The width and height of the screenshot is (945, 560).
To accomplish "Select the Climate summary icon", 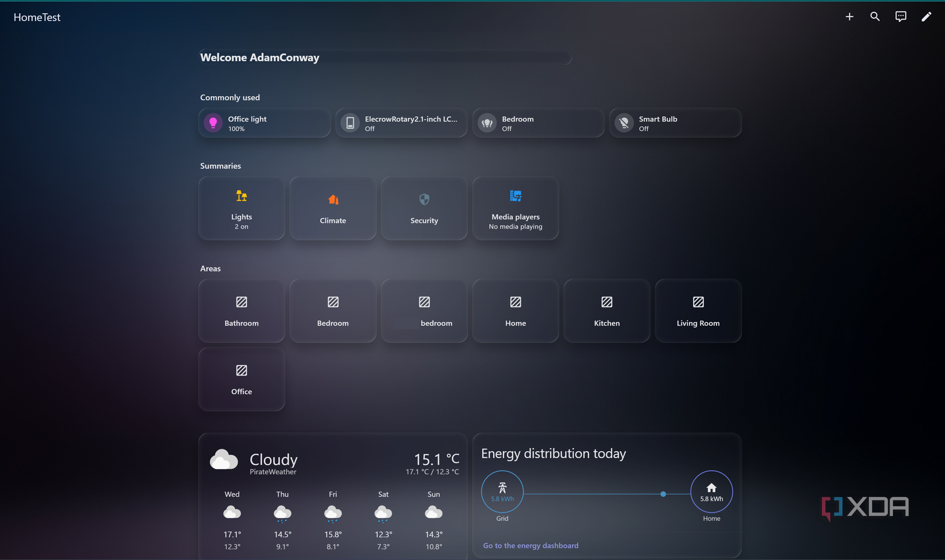I will pyautogui.click(x=332, y=200).
